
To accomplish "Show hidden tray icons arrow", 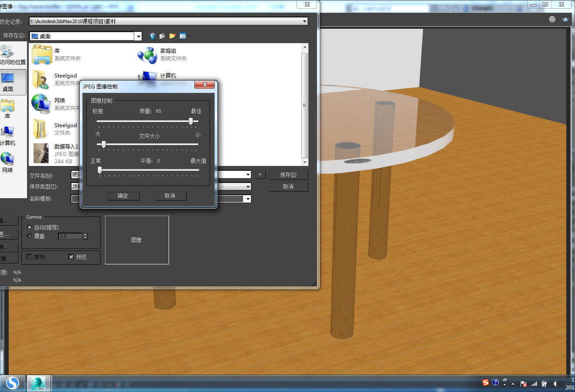I will pos(513,384).
